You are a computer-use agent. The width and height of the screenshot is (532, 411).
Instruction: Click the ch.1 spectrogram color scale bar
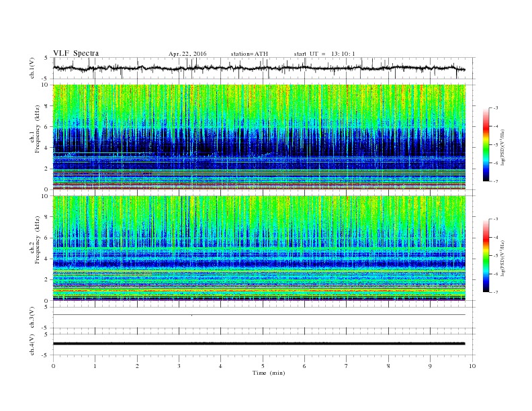pyautogui.click(x=486, y=145)
